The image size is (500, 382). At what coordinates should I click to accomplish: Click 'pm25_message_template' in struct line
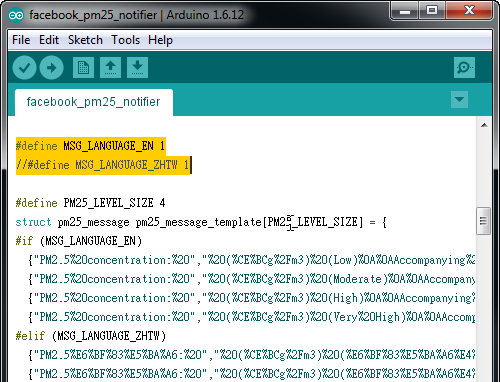(198, 222)
